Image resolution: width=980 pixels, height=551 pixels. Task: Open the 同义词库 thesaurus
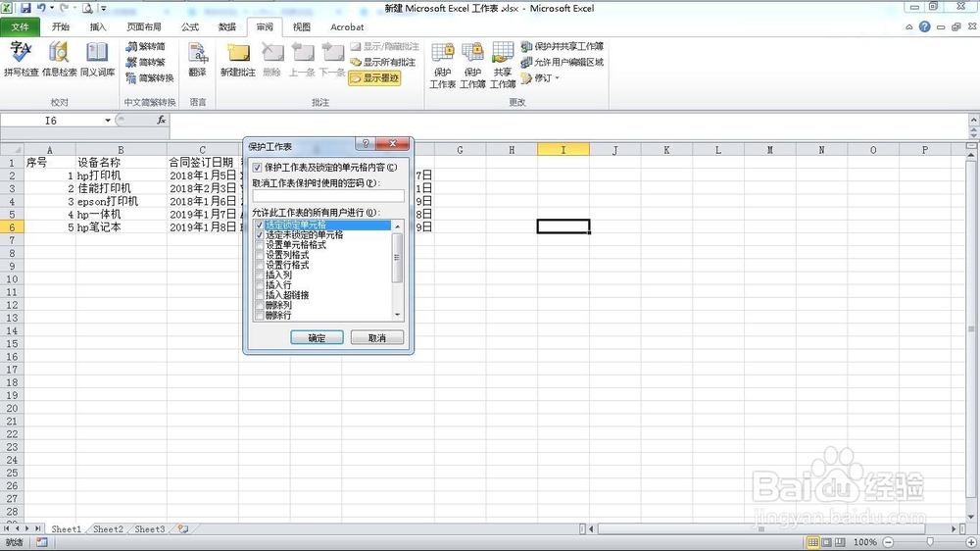pos(97,59)
